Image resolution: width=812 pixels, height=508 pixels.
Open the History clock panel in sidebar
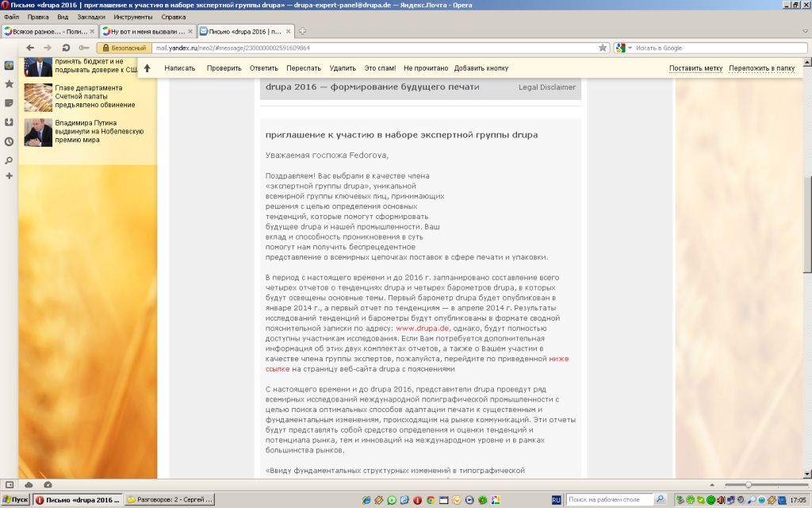pos(9,141)
